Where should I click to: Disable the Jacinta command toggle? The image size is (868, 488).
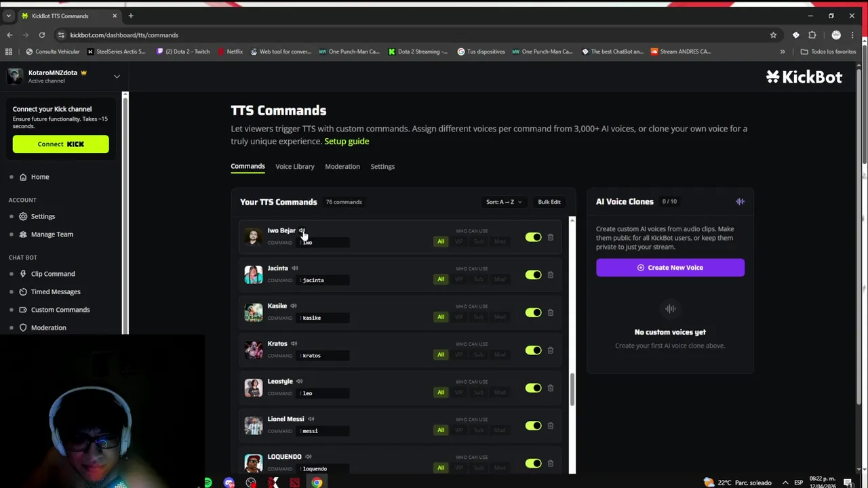[x=533, y=274]
